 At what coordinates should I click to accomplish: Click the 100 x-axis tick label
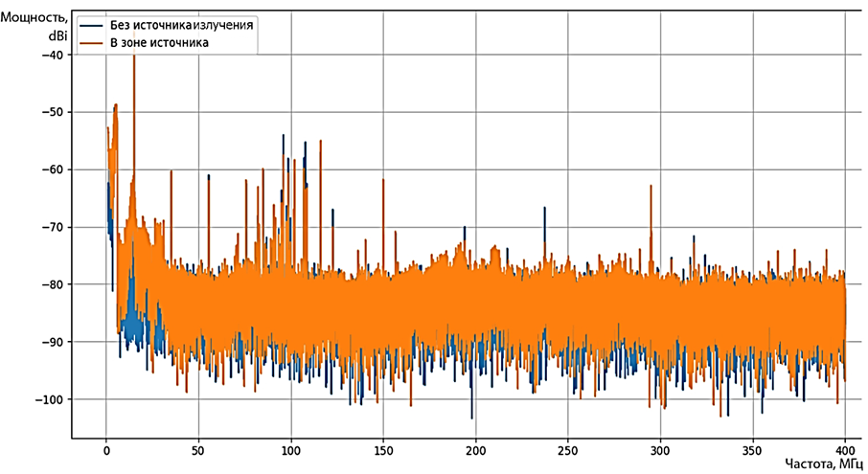pyautogui.click(x=291, y=448)
